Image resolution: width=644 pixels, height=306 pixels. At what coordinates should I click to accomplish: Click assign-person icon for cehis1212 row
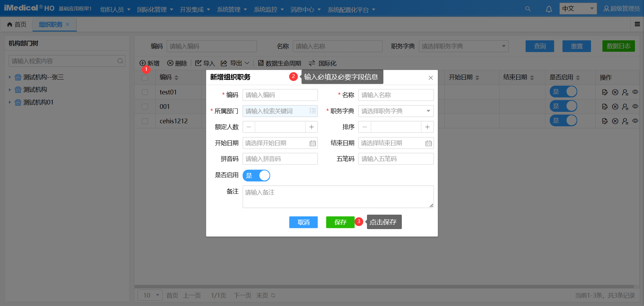[625, 121]
